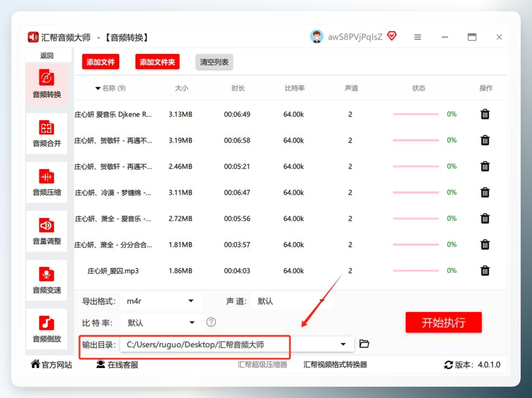Viewport: 532px width, 398px height.
Task: Select the file 庄心妍、萧全 - 分分合合...
Action: point(113,245)
